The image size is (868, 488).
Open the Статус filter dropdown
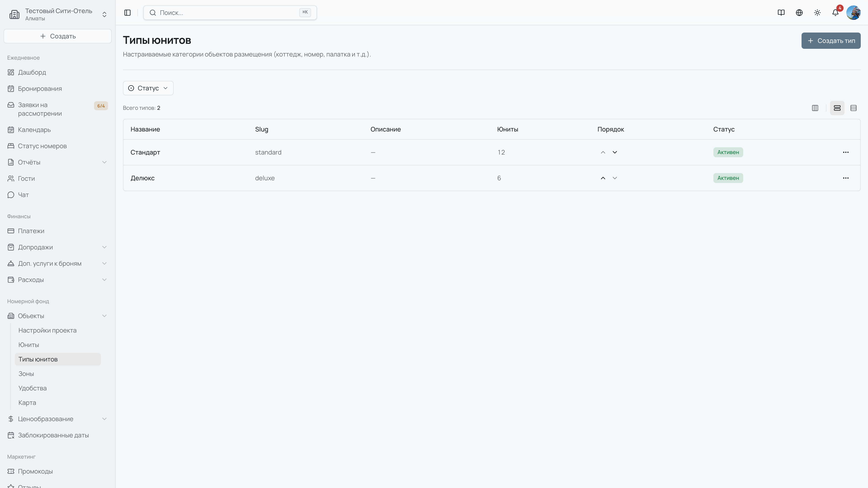point(148,88)
